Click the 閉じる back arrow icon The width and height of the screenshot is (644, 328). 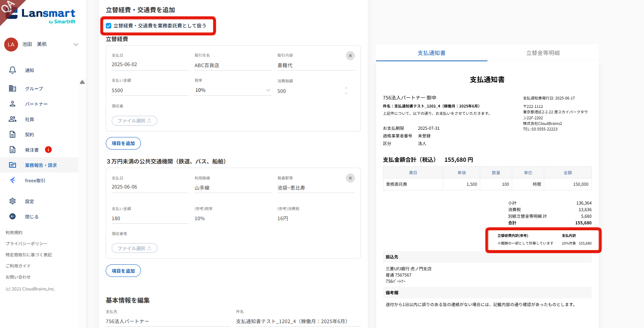click(13, 216)
